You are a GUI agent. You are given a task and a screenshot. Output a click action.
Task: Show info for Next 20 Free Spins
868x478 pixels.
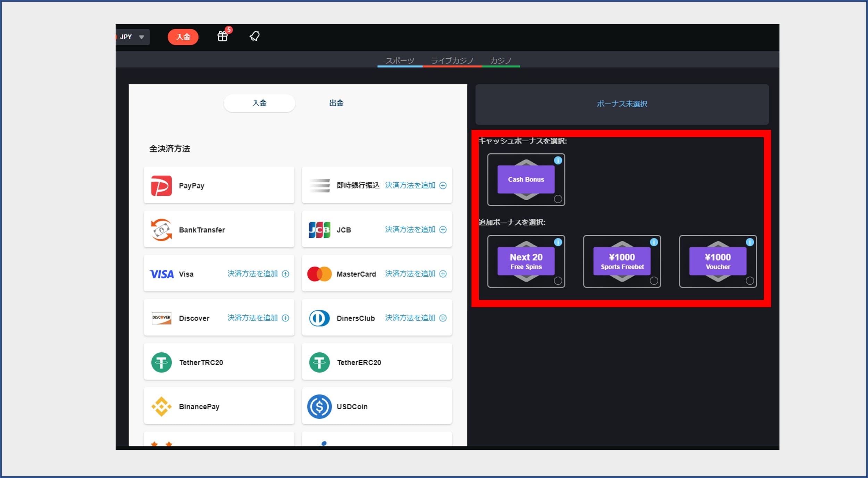pyautogui.click(x=558, y=242)
